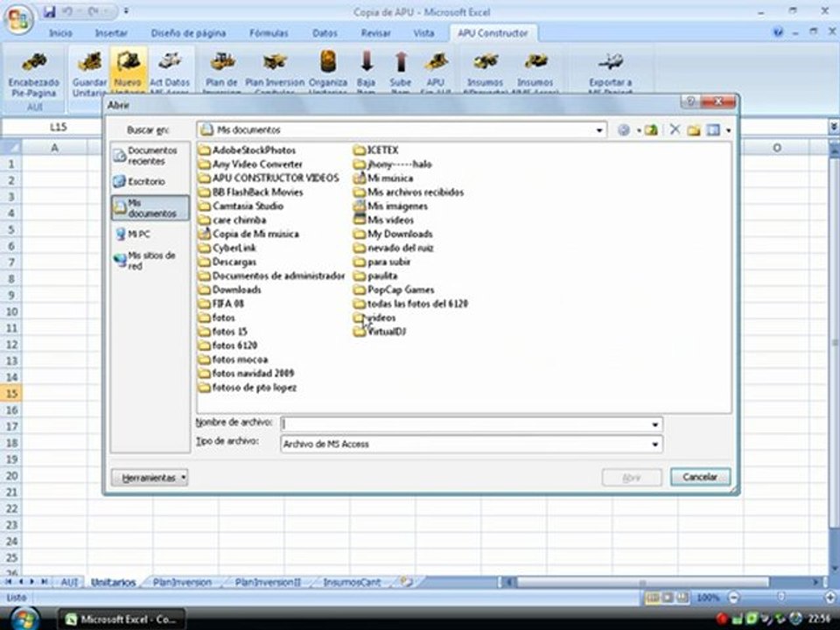Select the fotos mocoa folder
Viewport: 840px width, 630px height.
234,360
